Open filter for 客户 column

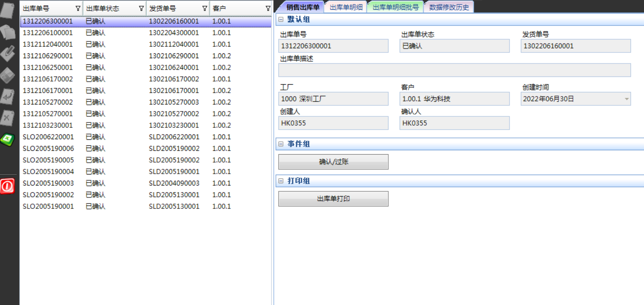(268, 8)
